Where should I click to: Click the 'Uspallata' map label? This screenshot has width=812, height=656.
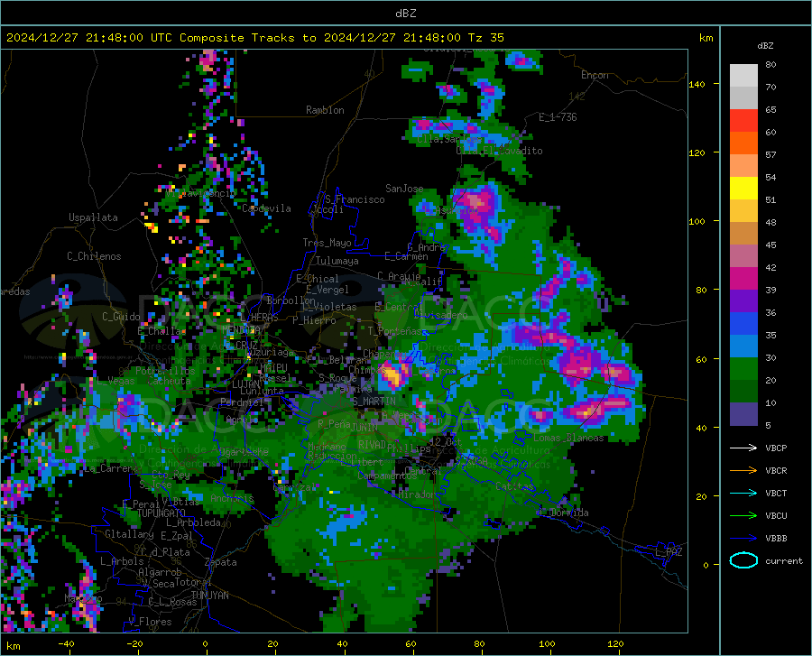click(x=93, y=217)
